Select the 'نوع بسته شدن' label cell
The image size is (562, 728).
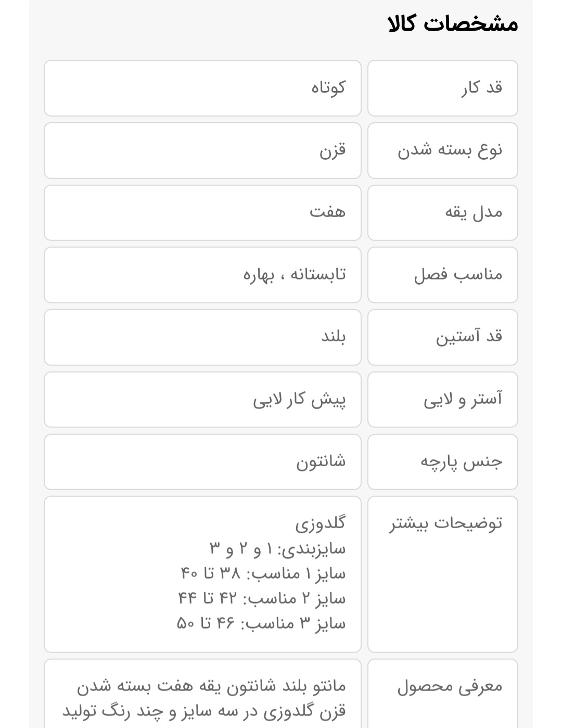tap(442, 150)
